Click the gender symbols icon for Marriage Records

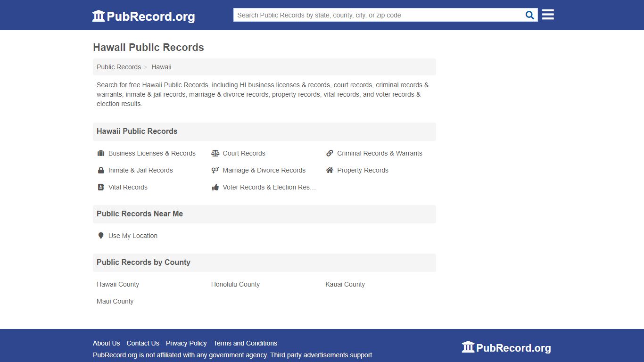pos(215,170)
